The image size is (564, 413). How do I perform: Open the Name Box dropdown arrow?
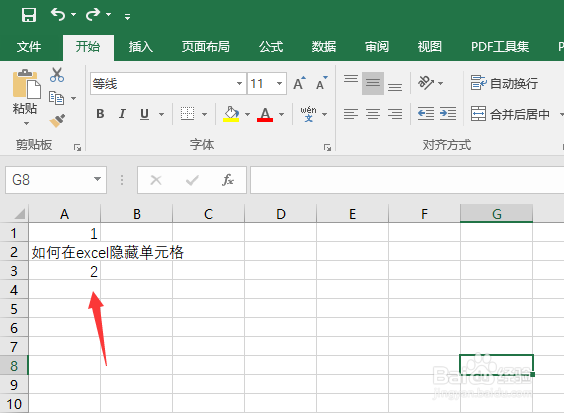[x=97, y=179]
